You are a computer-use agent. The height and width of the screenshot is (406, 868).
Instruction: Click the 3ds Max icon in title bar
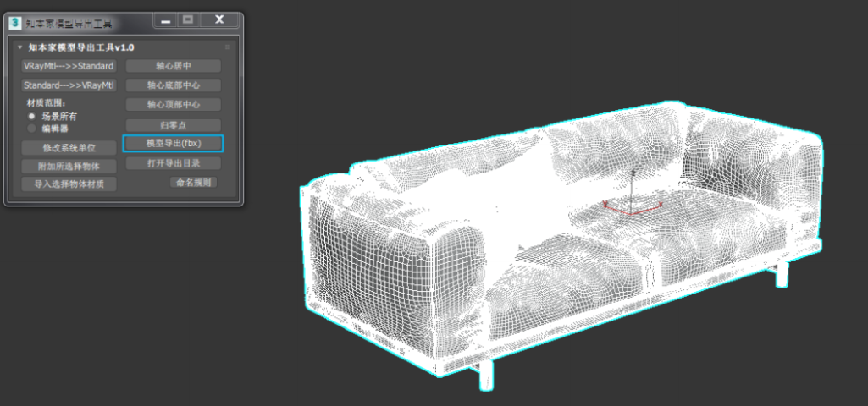[14, 22]
